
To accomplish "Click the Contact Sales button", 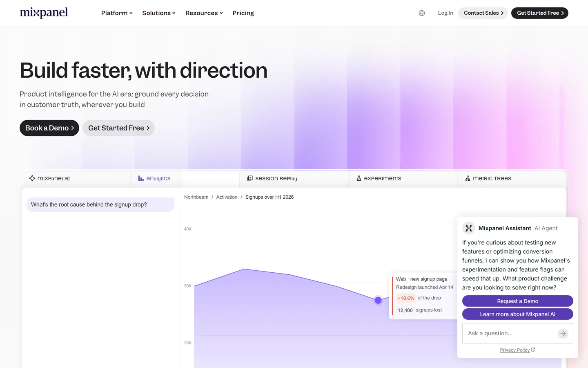I will click(x=483, y=13).
